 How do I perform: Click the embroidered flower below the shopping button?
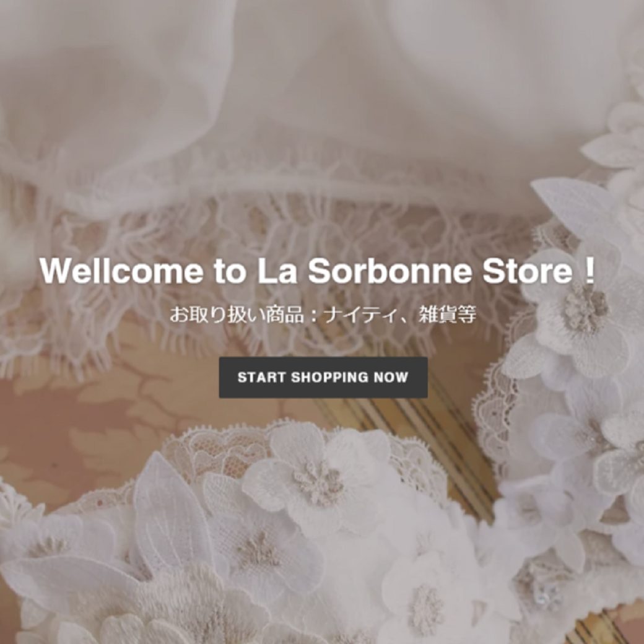click(x=318, y=479)
